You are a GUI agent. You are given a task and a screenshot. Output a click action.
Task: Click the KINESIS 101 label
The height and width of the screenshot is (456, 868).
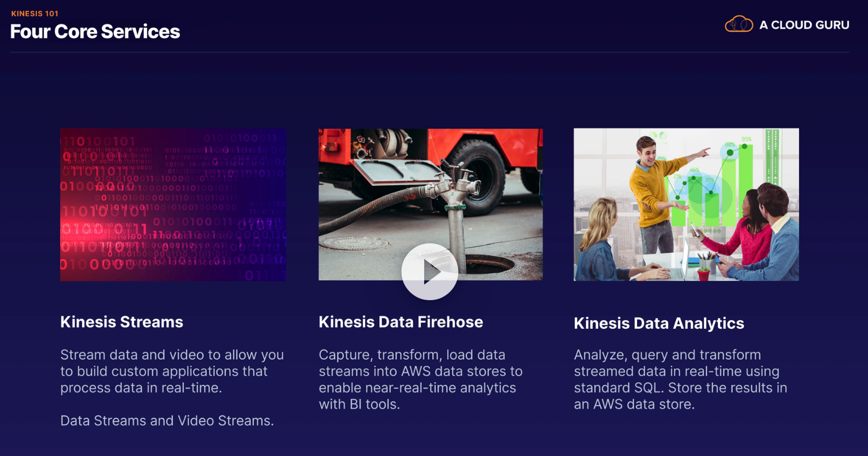pos(34,14)
